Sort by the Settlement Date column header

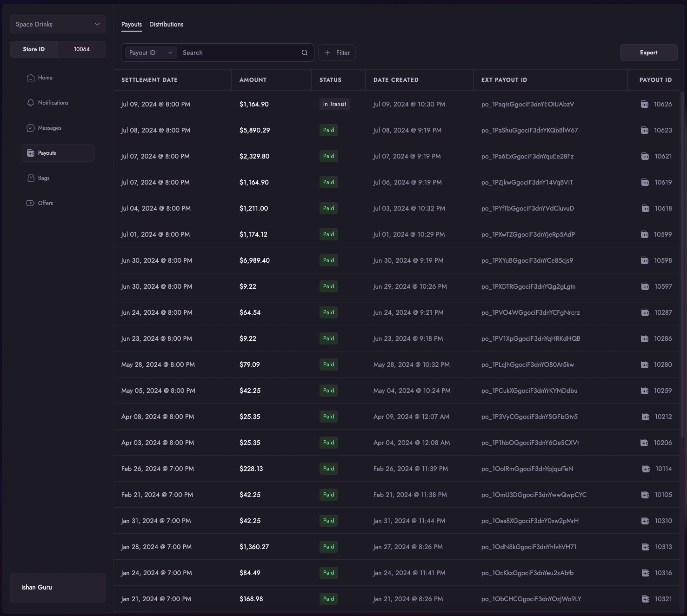tap(149, 80)
